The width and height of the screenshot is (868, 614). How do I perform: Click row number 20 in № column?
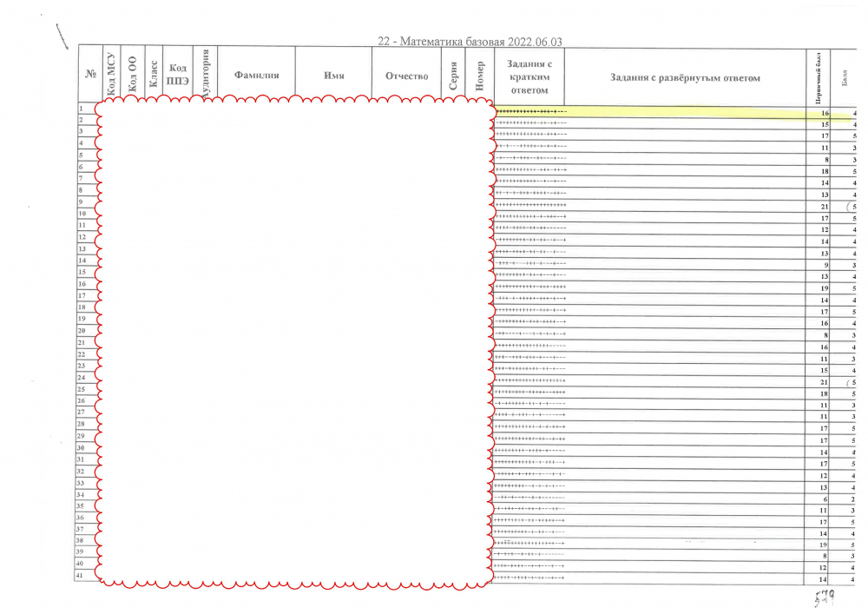(x=82, y=331)
